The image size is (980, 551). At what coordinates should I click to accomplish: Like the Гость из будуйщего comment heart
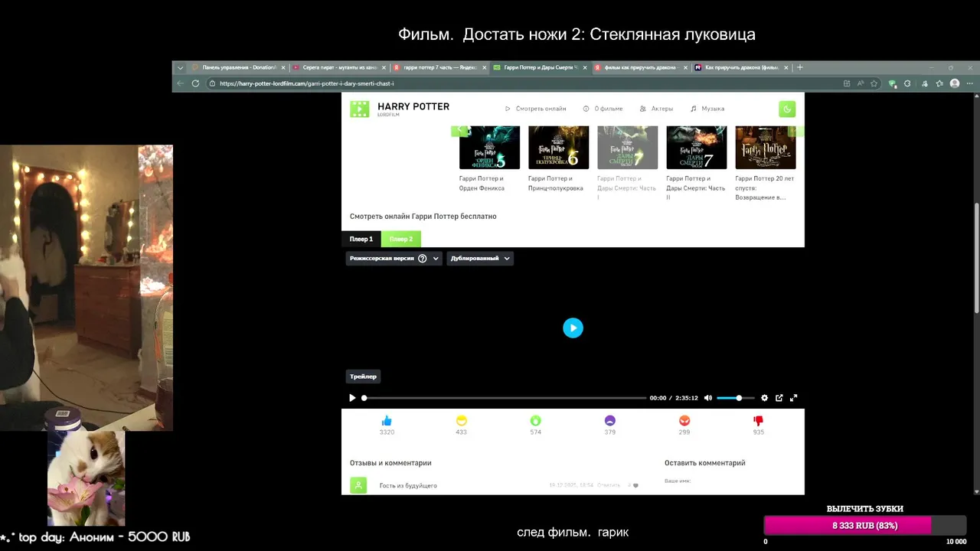(635, 485)
